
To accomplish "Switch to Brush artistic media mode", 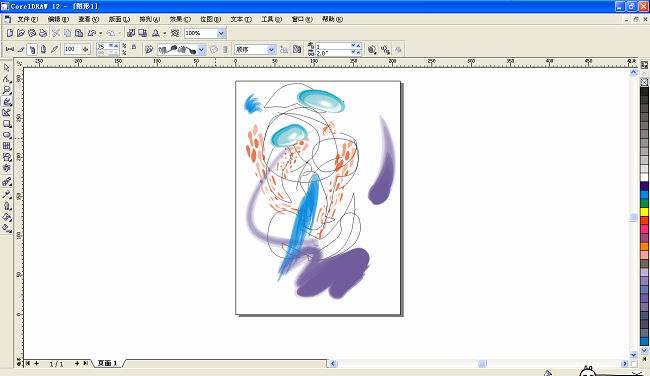I will [21, 49].
